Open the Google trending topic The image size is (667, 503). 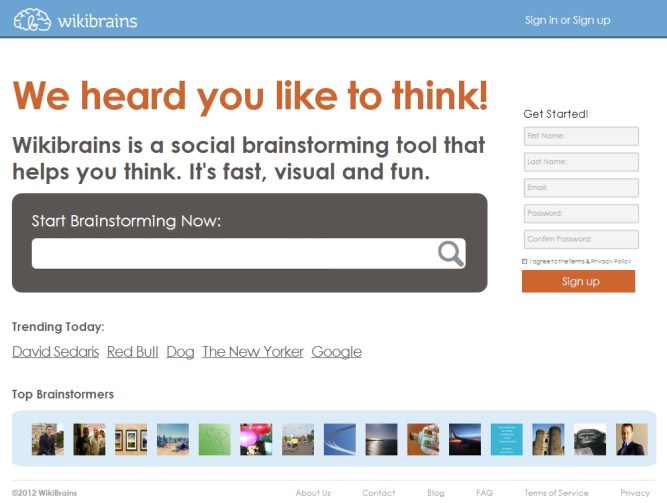click(x=336, y=352)
